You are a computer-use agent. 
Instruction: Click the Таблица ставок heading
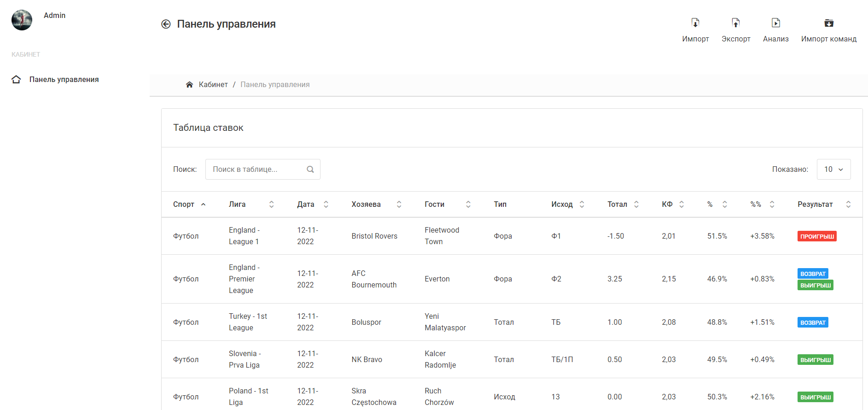pyautogui.click(x=208, y=128)
